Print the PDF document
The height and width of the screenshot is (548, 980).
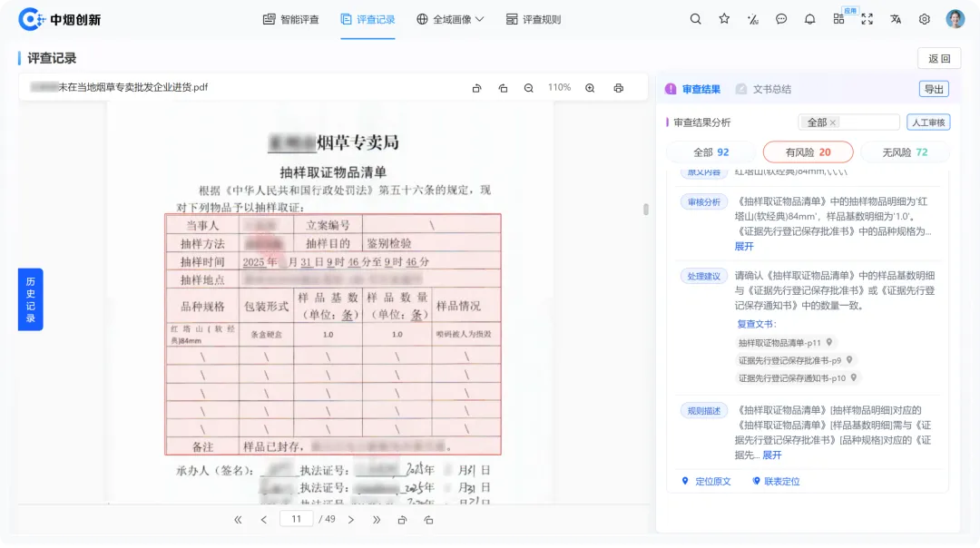click(618, 88)
